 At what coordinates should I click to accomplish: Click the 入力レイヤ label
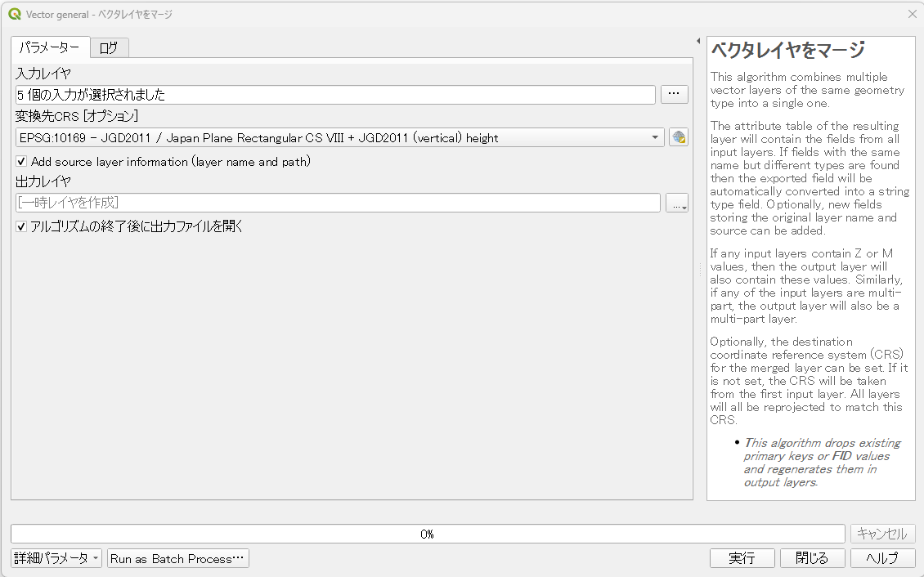pos(43,74)
